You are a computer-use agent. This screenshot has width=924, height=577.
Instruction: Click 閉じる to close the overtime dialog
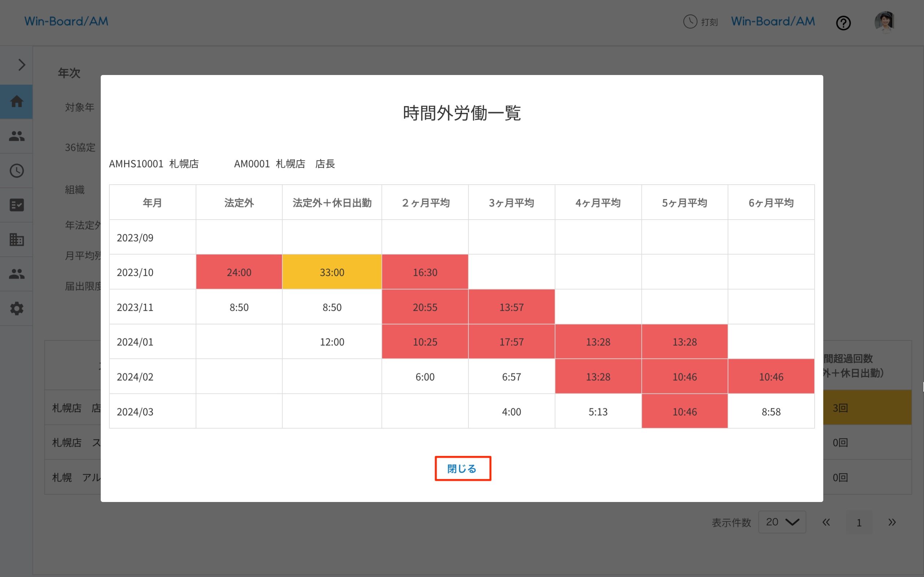point(462,468)
